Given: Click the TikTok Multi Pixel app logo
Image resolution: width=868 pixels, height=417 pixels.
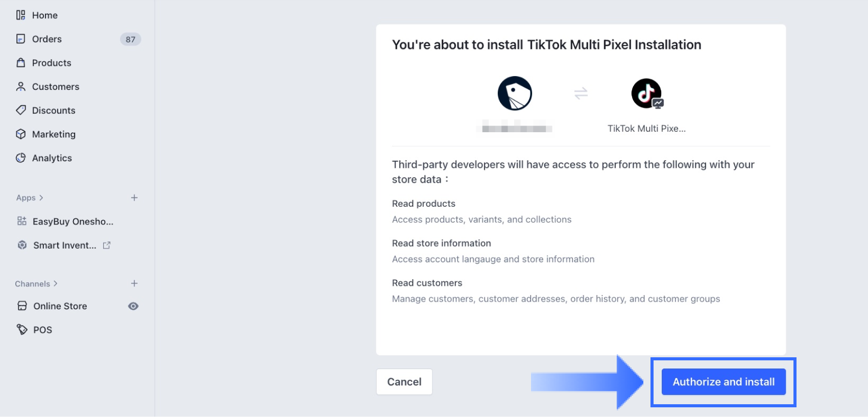Looking at the screenshot, I should [x=647, y=93].
